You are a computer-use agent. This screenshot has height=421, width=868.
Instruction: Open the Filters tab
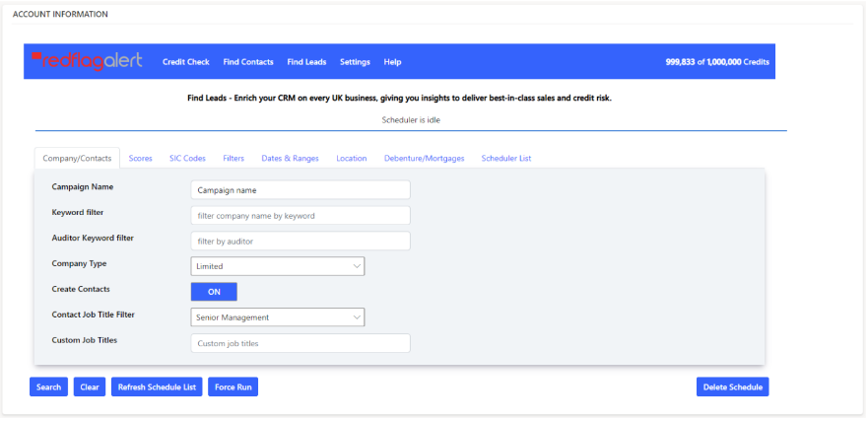click(x=234, y=159)
